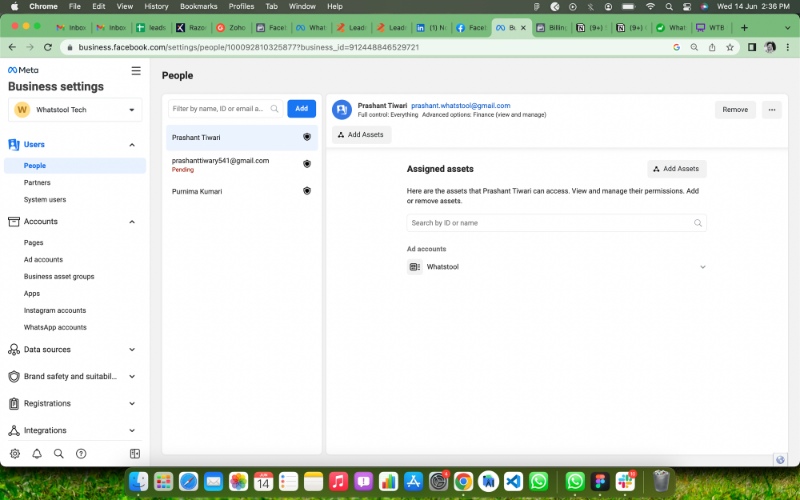Bookmark this page with the star icon
The image size is (800, 500).
pyautogui.click(x=729, y=47)
